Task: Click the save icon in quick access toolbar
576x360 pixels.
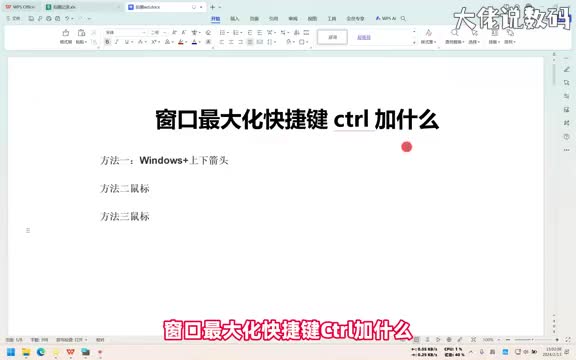Action: tap(31, 18)
